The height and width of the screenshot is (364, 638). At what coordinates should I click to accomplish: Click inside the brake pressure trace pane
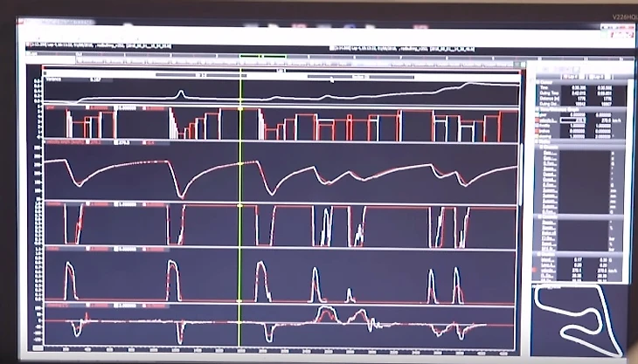pos(281,276)
